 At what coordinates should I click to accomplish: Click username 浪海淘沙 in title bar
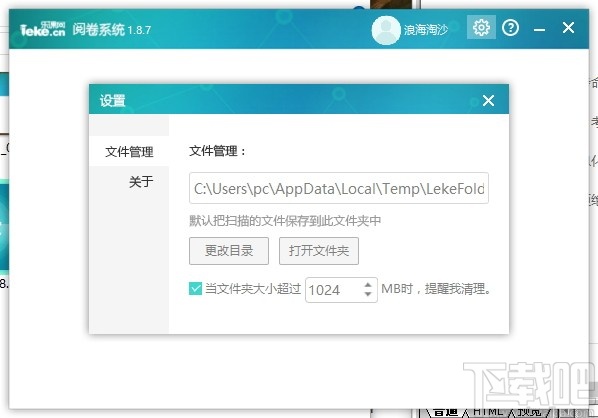426,30
